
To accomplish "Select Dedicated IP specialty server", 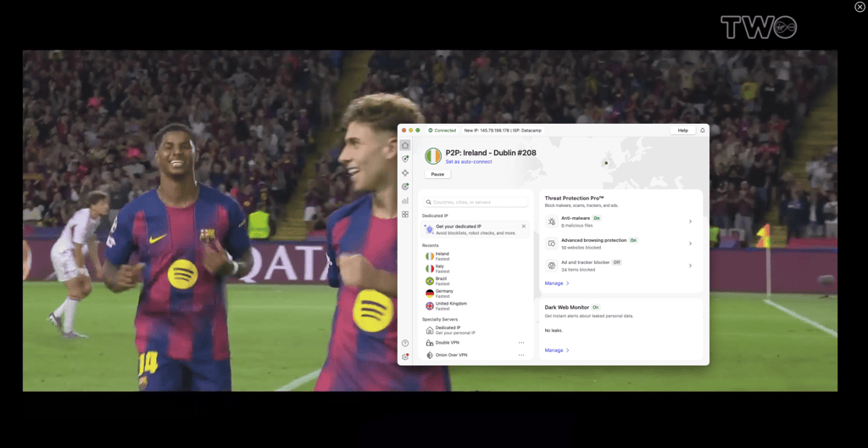I will [x=476, y=330].
